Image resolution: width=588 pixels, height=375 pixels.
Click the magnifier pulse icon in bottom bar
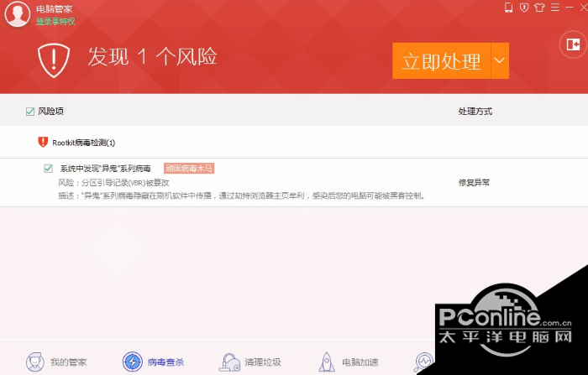[423, 362]
